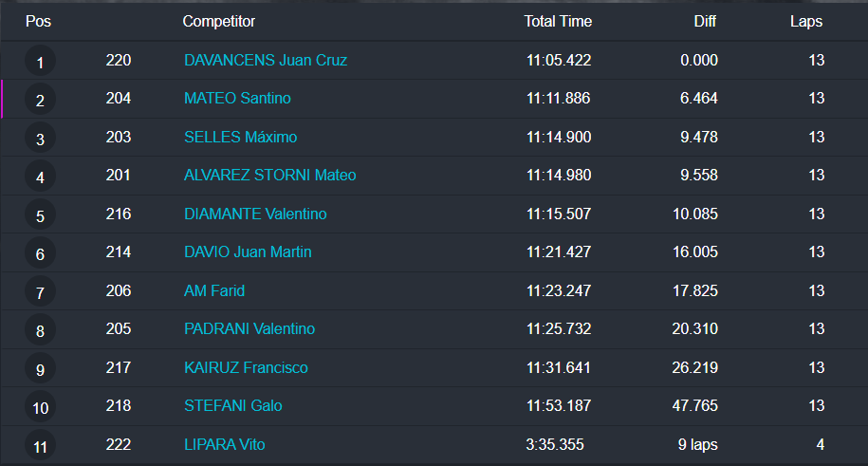Image resolution: width=868 pixels, height=466 pixels.
Task: Click position 1 circle badge
Action: pos(40,63)
